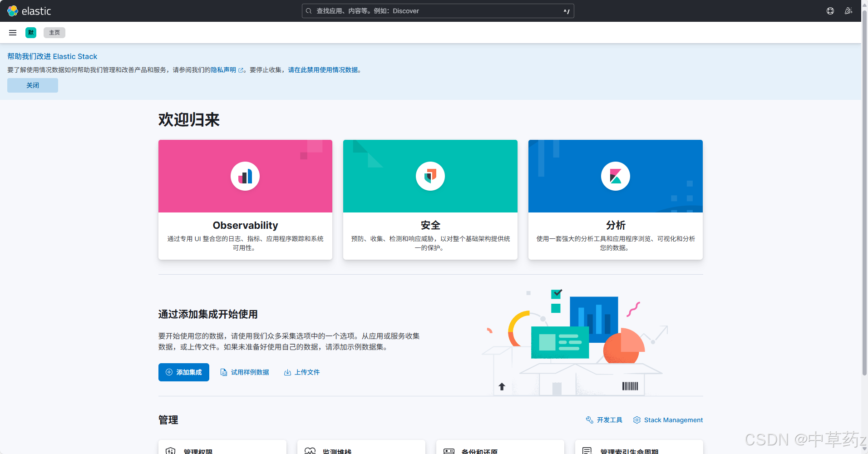Open the Observability card title
Screen dimensions: 868x454
(245, 225)
